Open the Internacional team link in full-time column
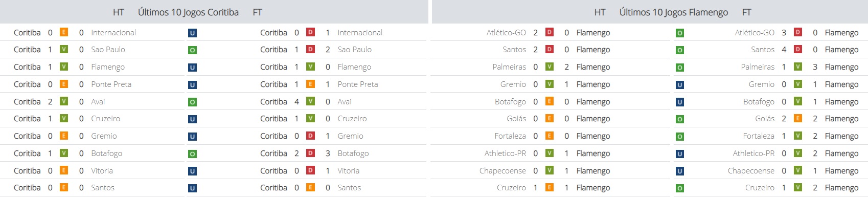Viewport: 868px width, 198px height. 360,33
